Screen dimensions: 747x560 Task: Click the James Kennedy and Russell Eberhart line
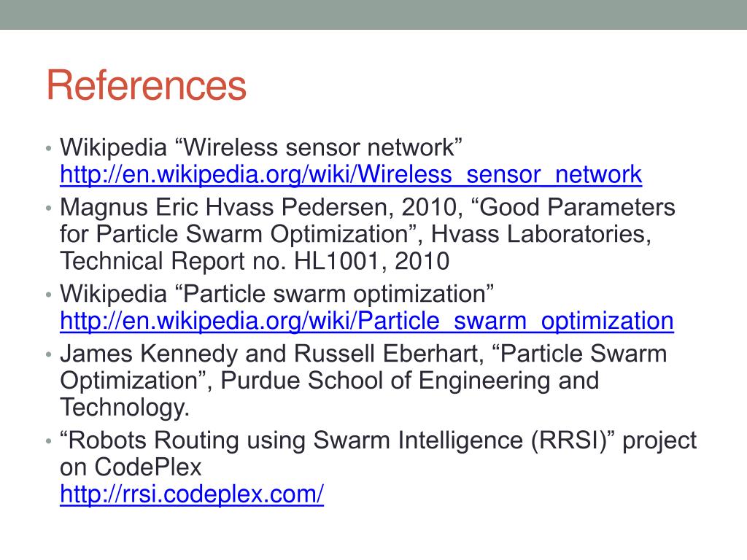click(363, 354)
